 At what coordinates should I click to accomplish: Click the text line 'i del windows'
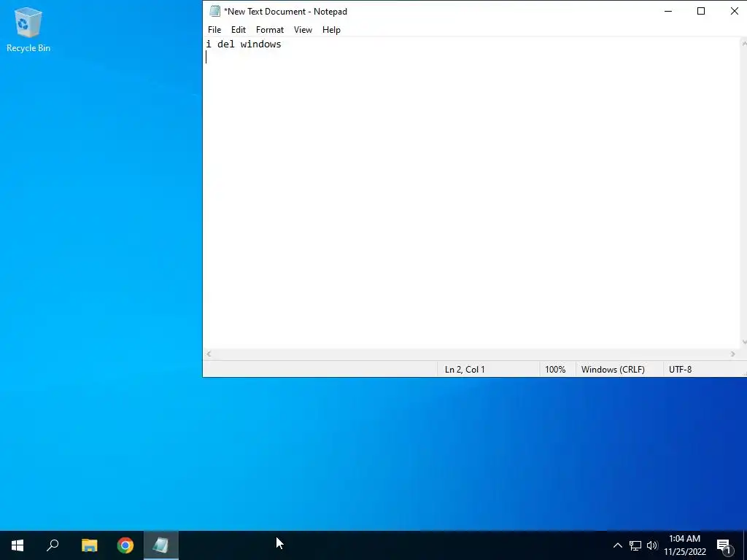[244, 44]
